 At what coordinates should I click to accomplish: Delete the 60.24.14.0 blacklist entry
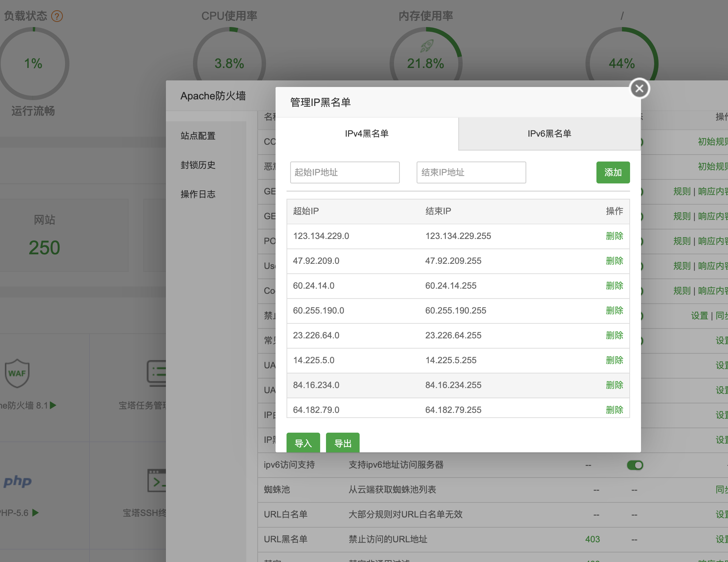[614, 286]
